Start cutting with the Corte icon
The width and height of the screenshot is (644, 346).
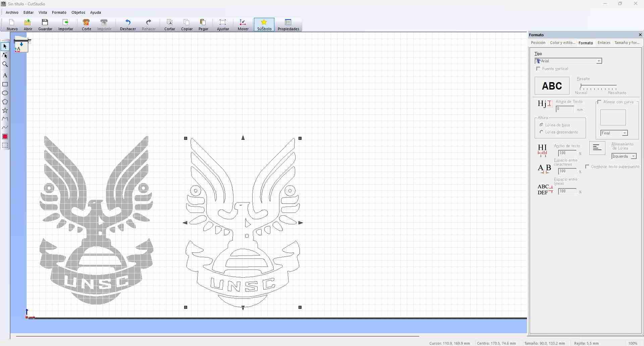pyautogui.click(x=87, y=25)
